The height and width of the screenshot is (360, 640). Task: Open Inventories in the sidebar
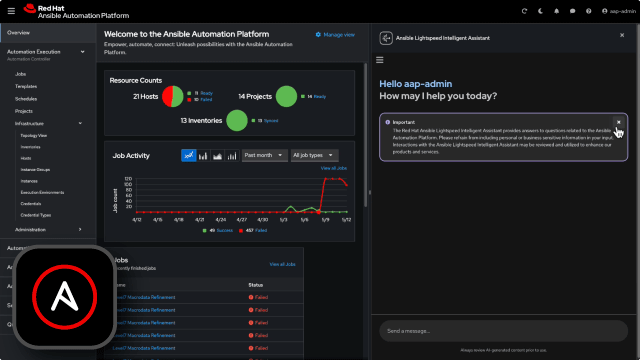pos(31,147)
